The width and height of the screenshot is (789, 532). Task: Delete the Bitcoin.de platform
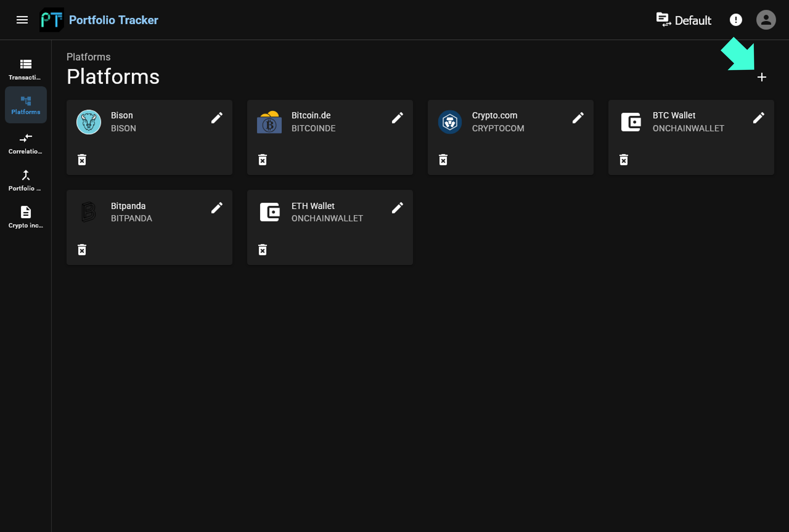point(262,159)
